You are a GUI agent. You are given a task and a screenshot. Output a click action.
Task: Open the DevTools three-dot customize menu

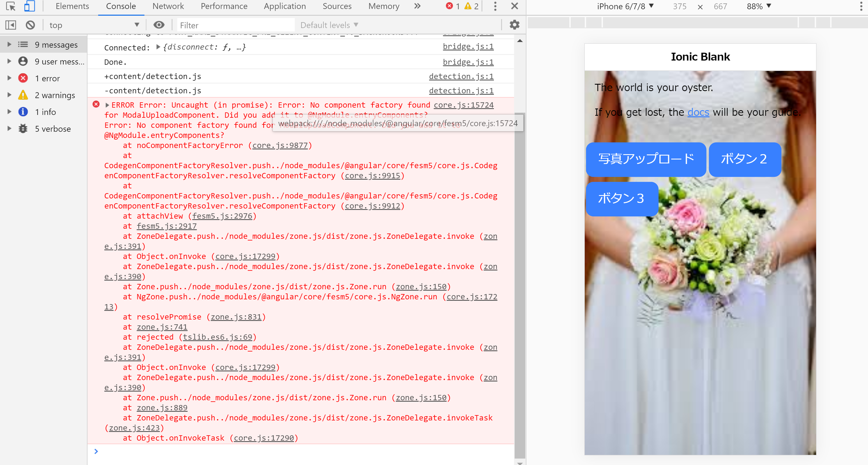(495, 6)
